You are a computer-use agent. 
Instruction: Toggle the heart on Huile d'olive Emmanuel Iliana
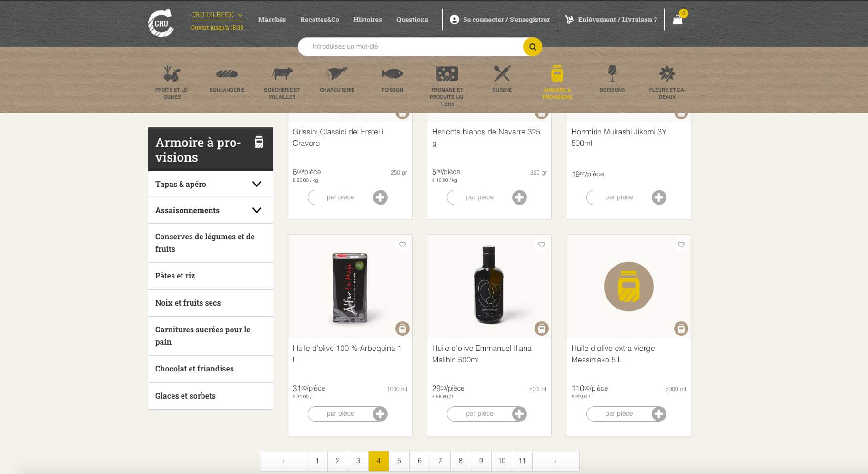click(541, 244)
